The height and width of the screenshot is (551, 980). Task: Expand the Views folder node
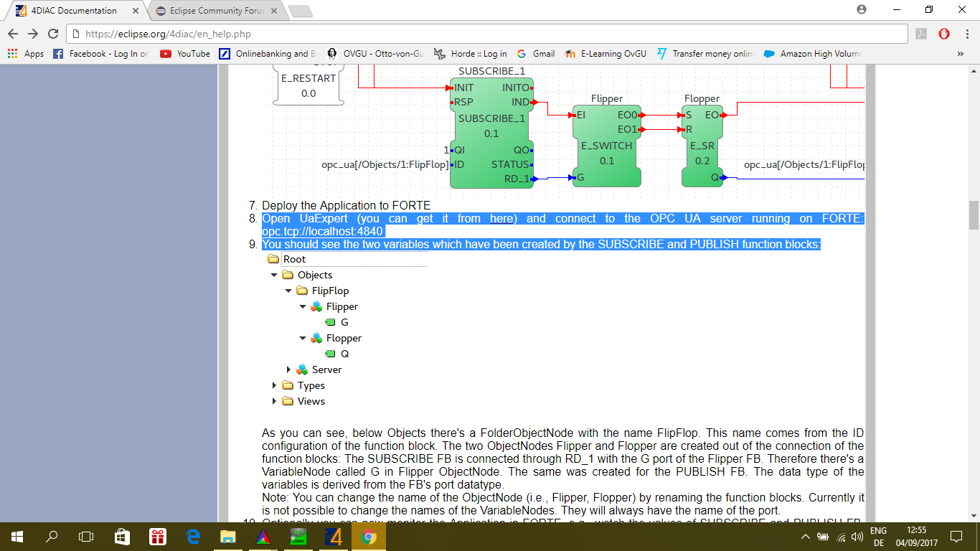[x=274, y=401]
